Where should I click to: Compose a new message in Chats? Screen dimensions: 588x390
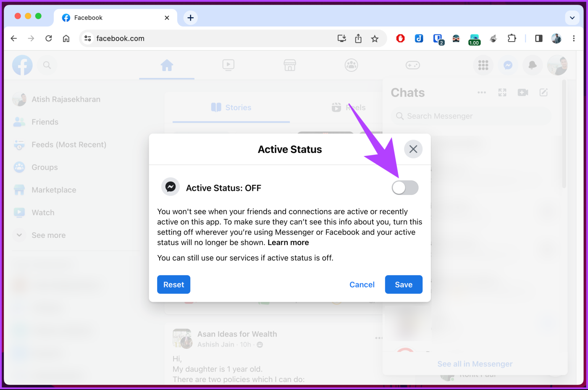(x=543, y=92)
